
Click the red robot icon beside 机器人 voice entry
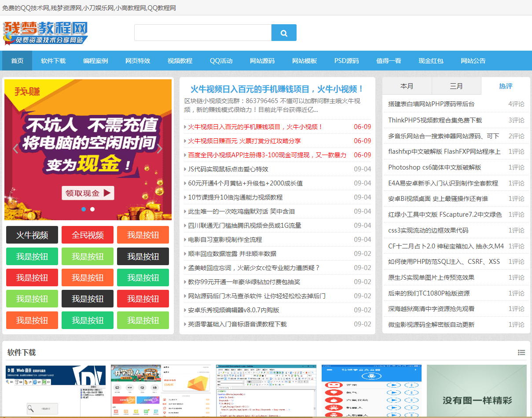tap(334, 407)
